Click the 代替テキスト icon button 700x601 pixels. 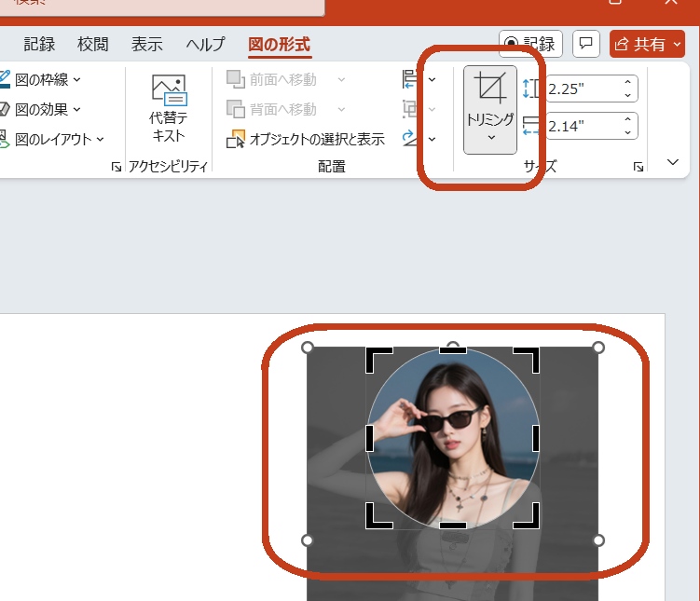pyautogui.click(x=169, y=108)
